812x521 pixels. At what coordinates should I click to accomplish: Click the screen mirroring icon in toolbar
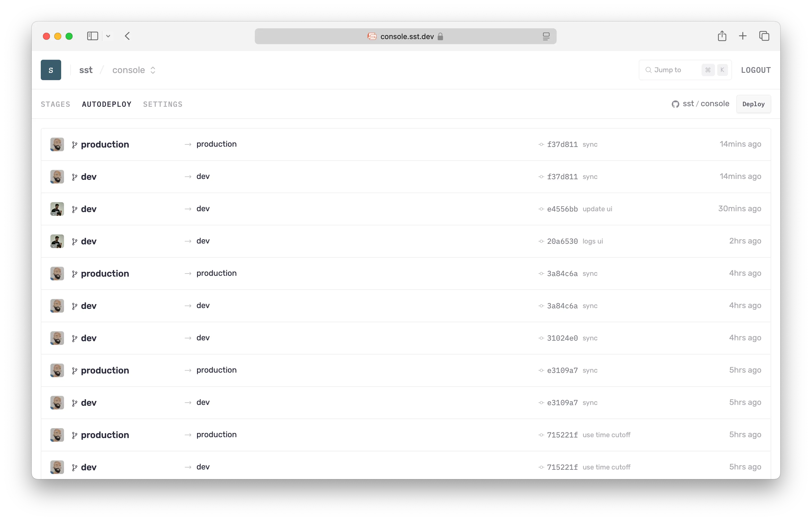pos(546,36)
